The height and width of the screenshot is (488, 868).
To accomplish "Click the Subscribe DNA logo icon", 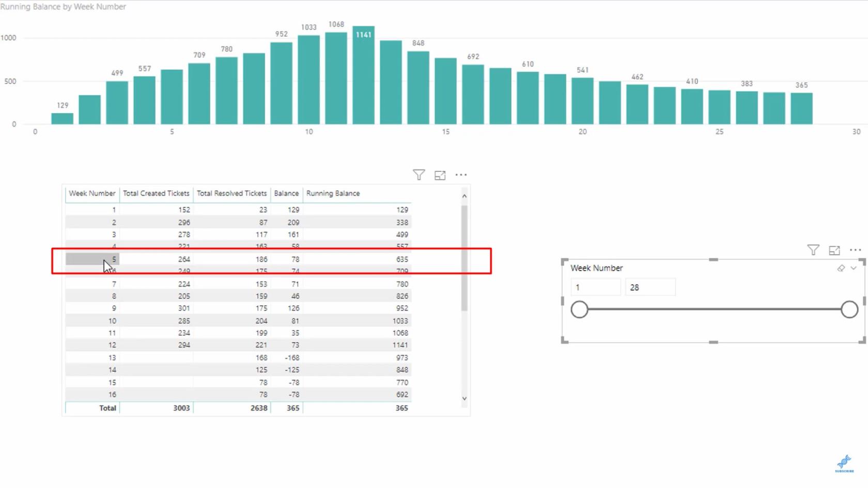I will 844,463.
